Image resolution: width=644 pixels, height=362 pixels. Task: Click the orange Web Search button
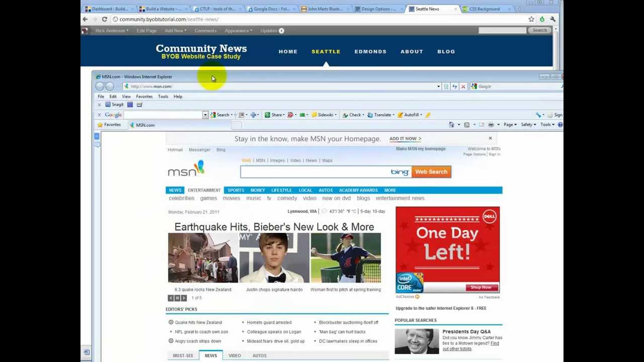pos(431,172)
